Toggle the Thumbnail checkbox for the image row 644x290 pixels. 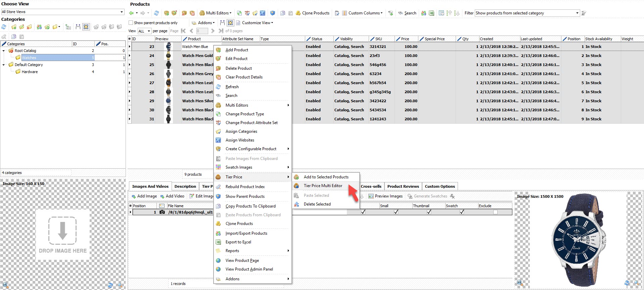point(429,212)
